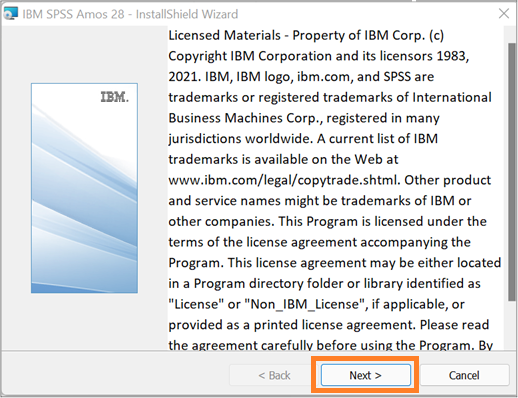This screenshot has height=398, width=518.
Task: Click the www.ibm.com/legal/copytrade.shtml text
Action: point(284,180)
